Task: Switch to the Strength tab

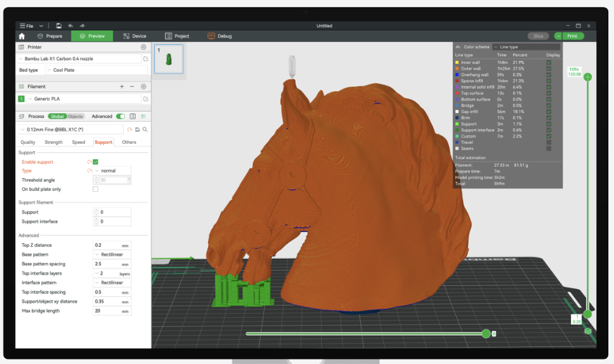Action: pos(53,142)
